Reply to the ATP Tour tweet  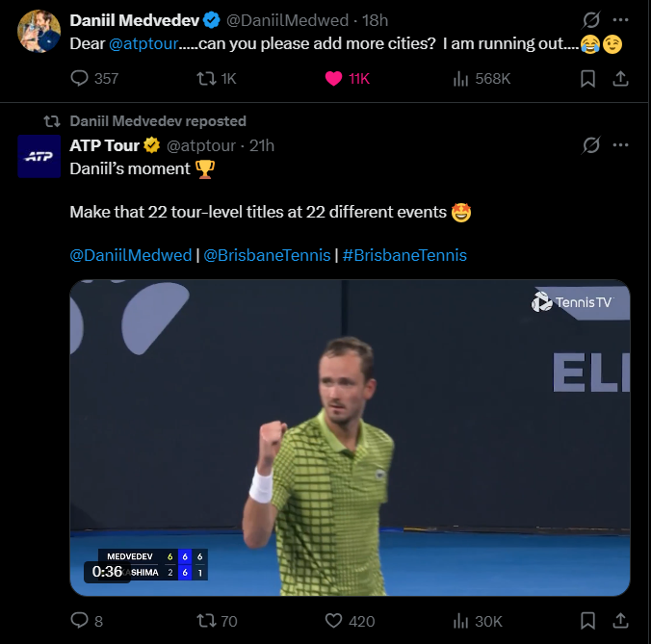point(81,621)
